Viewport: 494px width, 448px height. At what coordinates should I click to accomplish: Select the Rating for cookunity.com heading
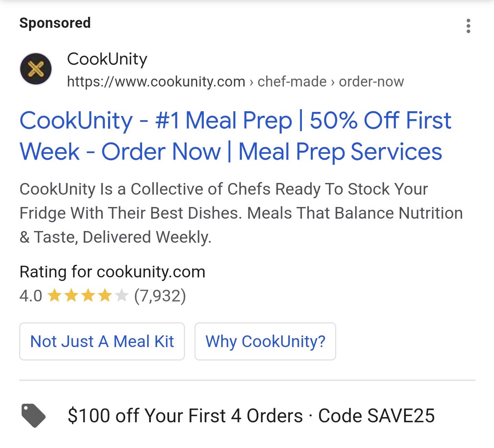(x=112, y=272)
